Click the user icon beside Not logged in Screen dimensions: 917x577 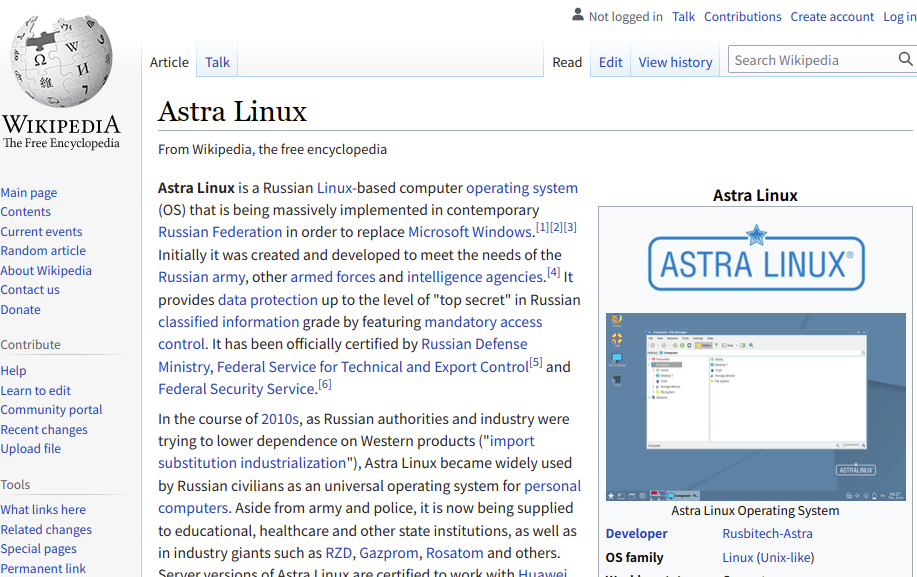[578, 15]
